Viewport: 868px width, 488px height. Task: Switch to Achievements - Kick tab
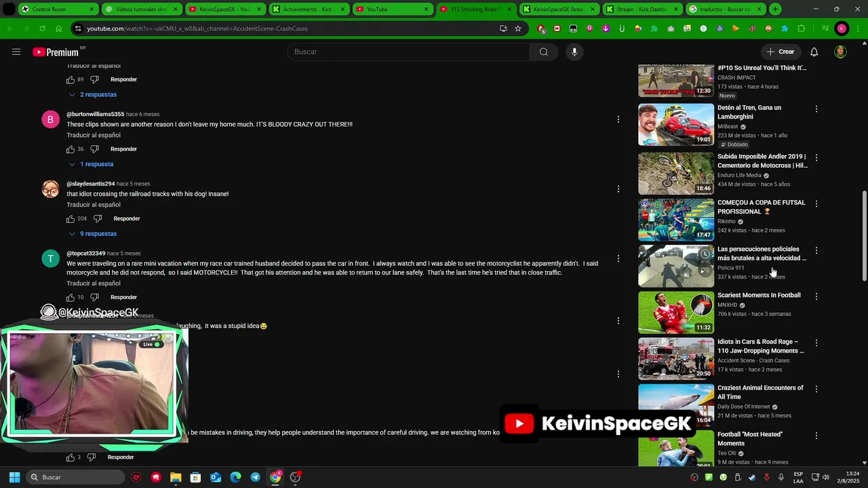point(308,9)
